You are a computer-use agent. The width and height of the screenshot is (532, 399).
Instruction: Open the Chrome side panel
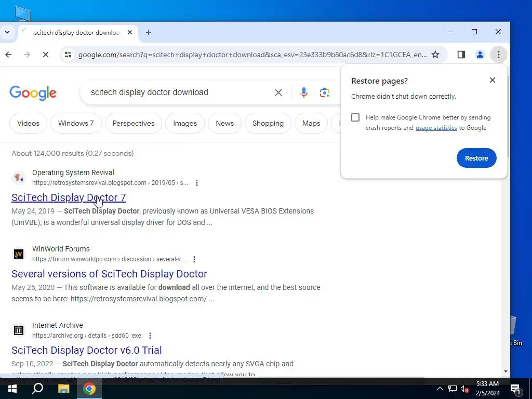pos(461,55)
